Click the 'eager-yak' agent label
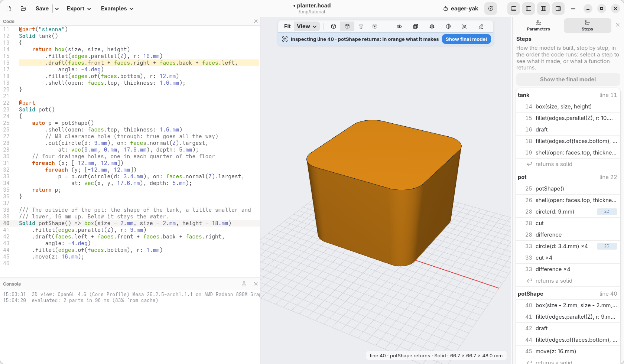Viewport: 624px width, 364px height. click(x=461, y=9)
